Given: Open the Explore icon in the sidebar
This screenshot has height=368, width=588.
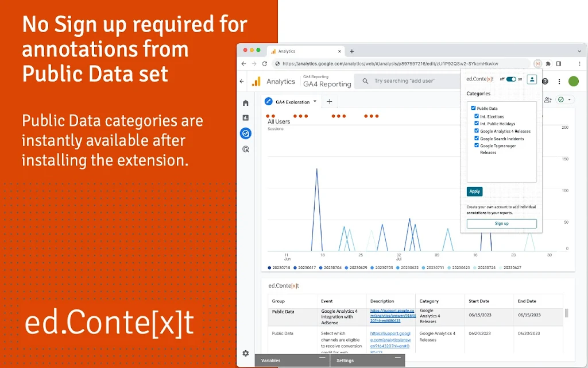Looking at the screenshot, I should [x=246, y=133].
